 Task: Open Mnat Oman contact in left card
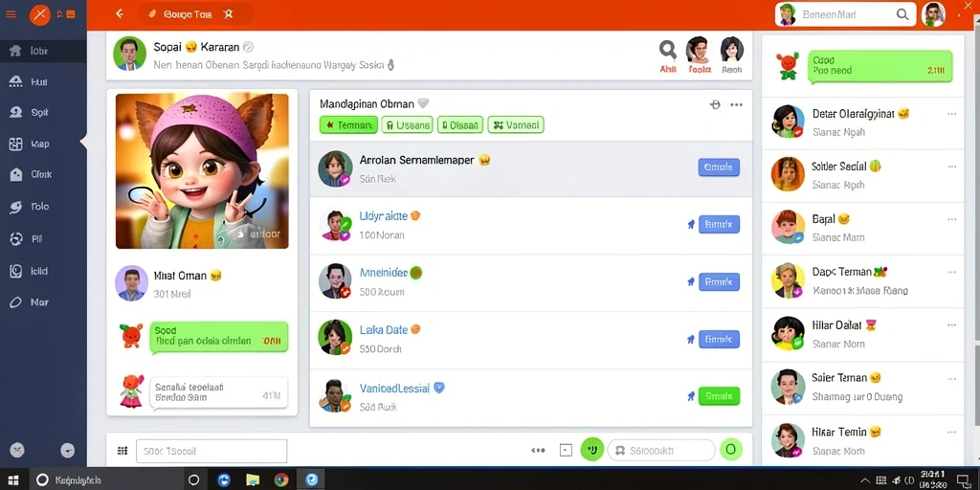202,283
